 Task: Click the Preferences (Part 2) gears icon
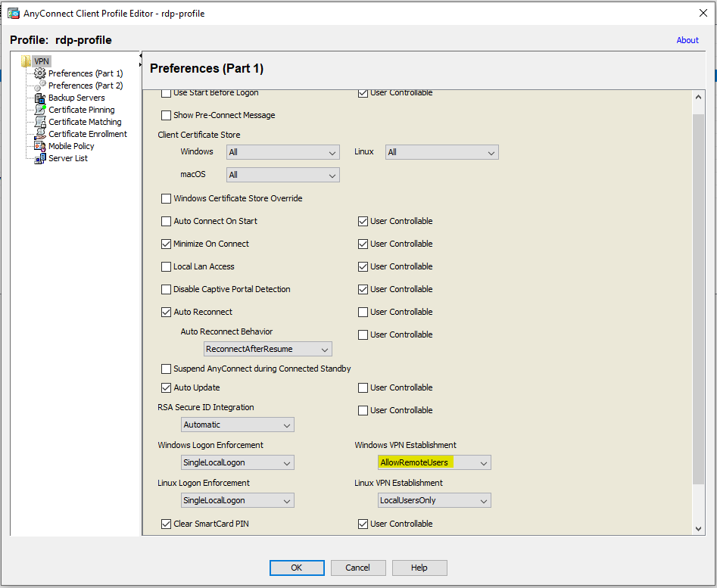point(40,86)
